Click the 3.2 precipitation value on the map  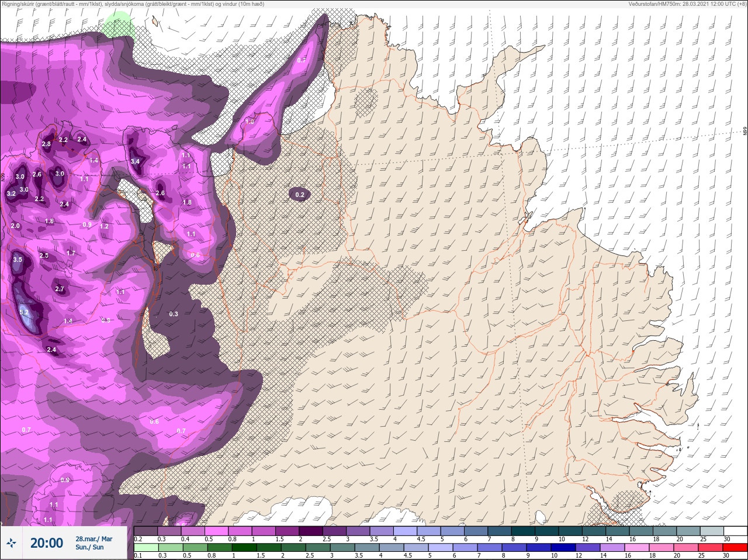point(11,193)
